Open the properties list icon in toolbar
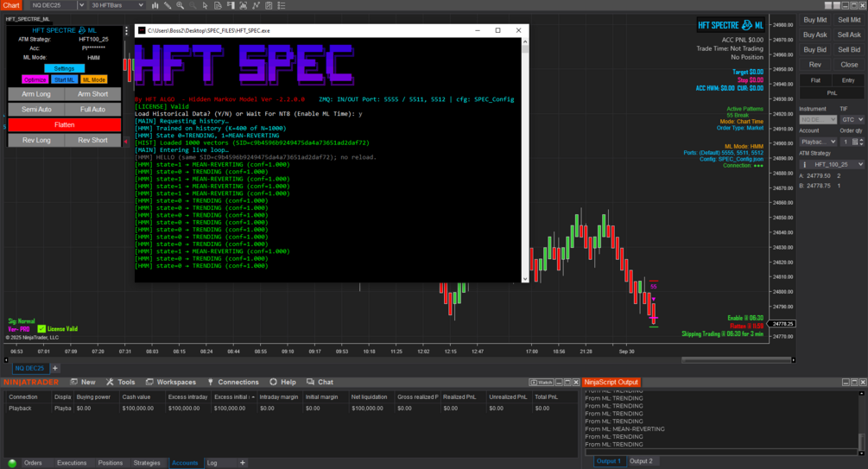This screenshot has width=868, height=469. 282,5
